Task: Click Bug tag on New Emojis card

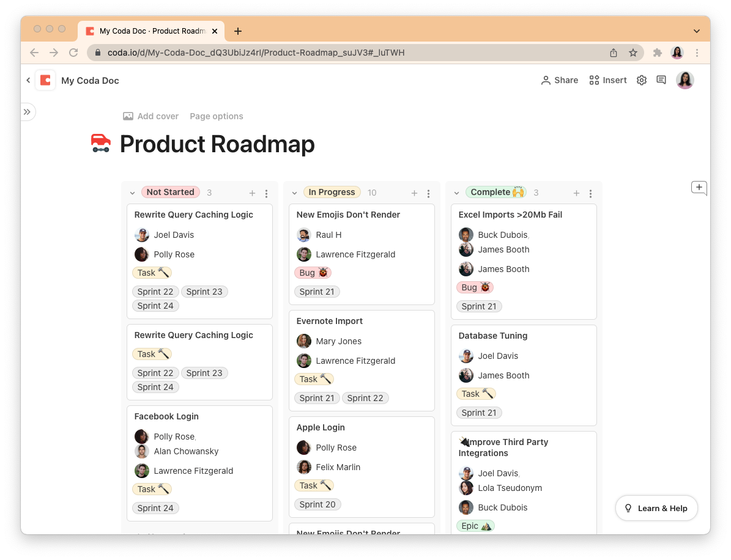Action: click(x=313, y=273)
